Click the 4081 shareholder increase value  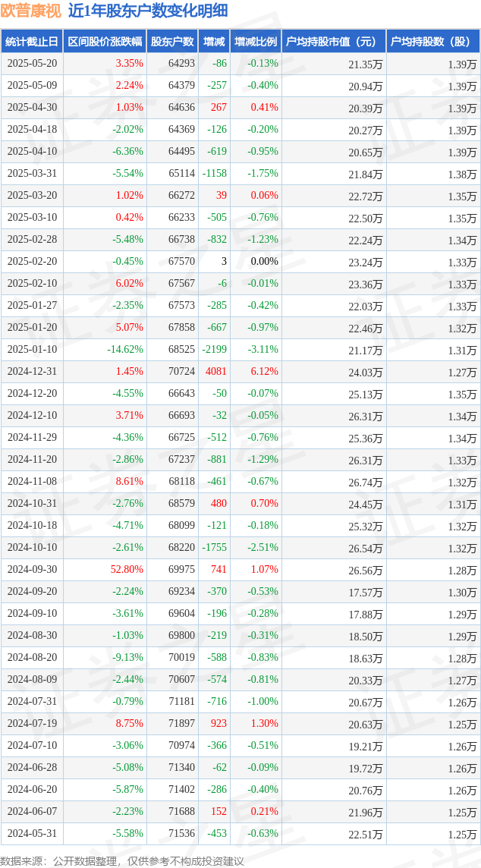[215, 372]
